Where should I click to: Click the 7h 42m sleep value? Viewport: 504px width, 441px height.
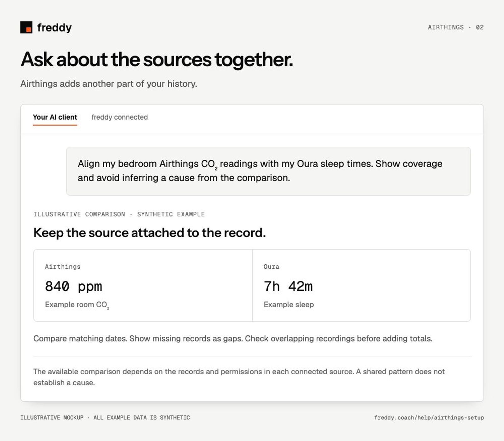coord(288,286)
